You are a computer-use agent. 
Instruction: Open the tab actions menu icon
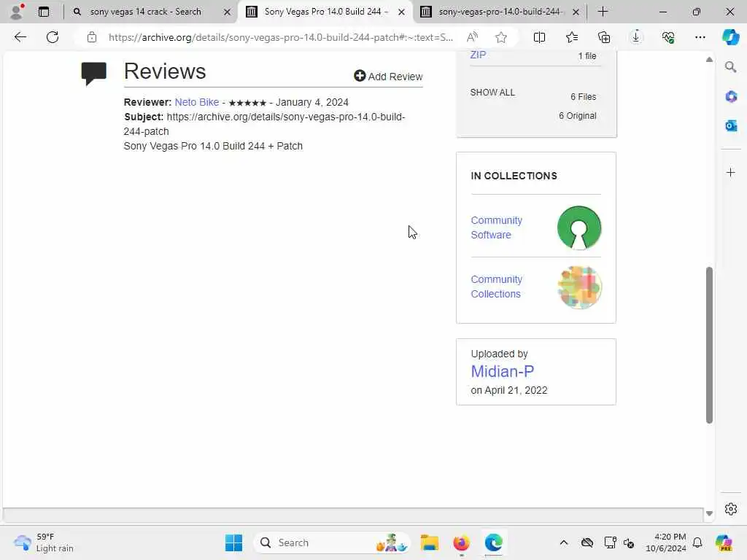pyautogui.click(x=44, y=12)
